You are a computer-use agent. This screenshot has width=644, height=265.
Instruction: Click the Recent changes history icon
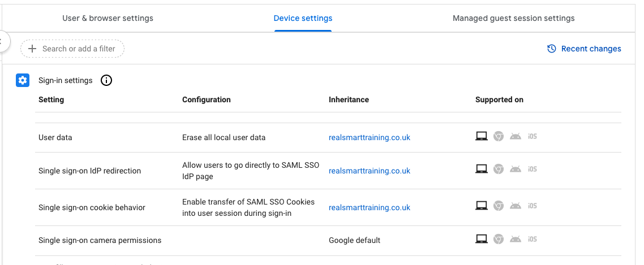click(552, 49)
